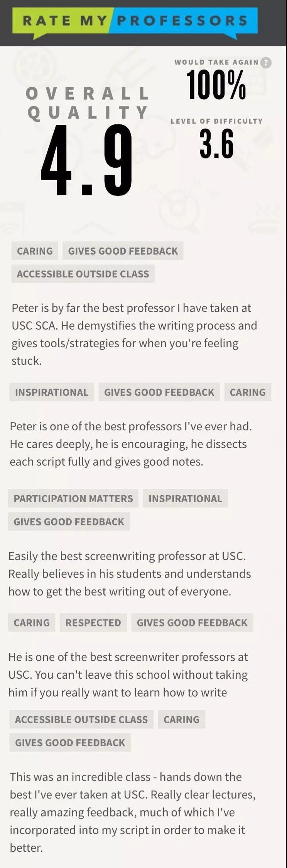Select the Accessible Outside Class tag above 'This was an incredible'

coord(81,719)
